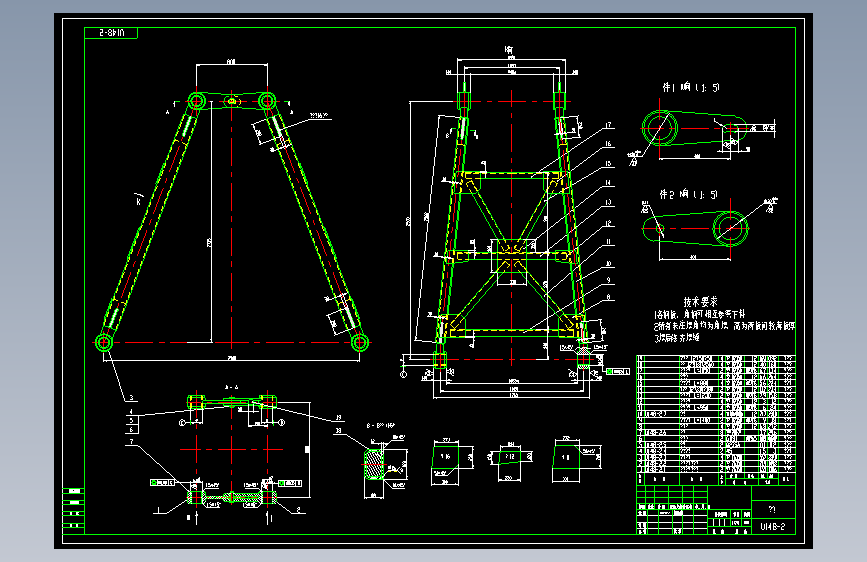867x562 pixels.
Task: Click part balloon number 14
Action: pyautogui.click(x=608, y=183)
